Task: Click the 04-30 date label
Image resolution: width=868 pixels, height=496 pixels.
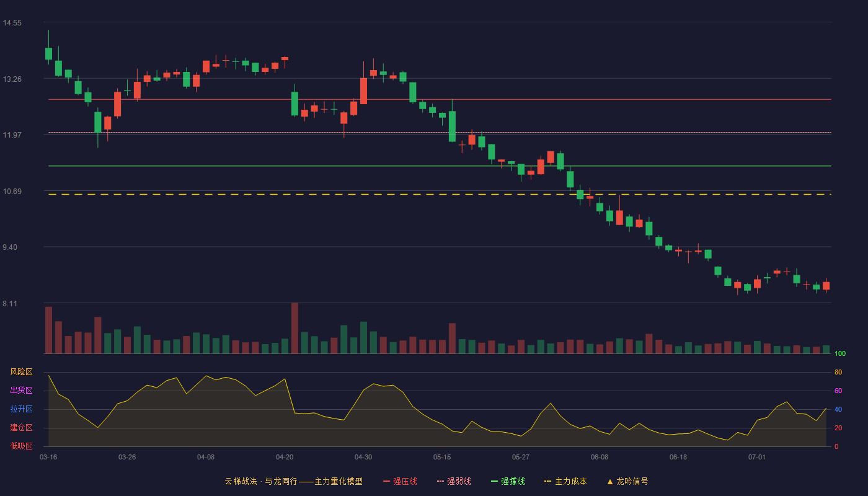Action: click(363, 457)
